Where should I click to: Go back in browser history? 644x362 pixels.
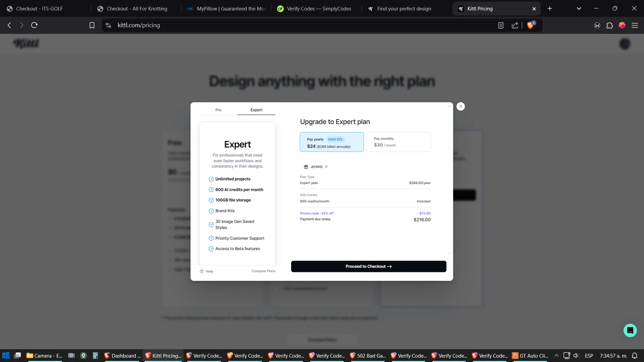pos(9,25)
